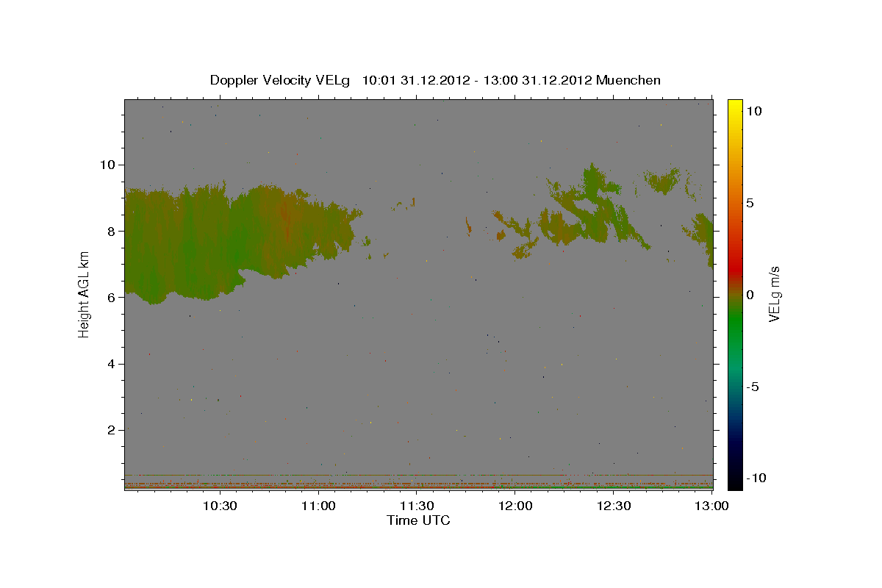
Task: Click the plot title 'Doppler Velocity VELg'
Action: coord(282,80)
